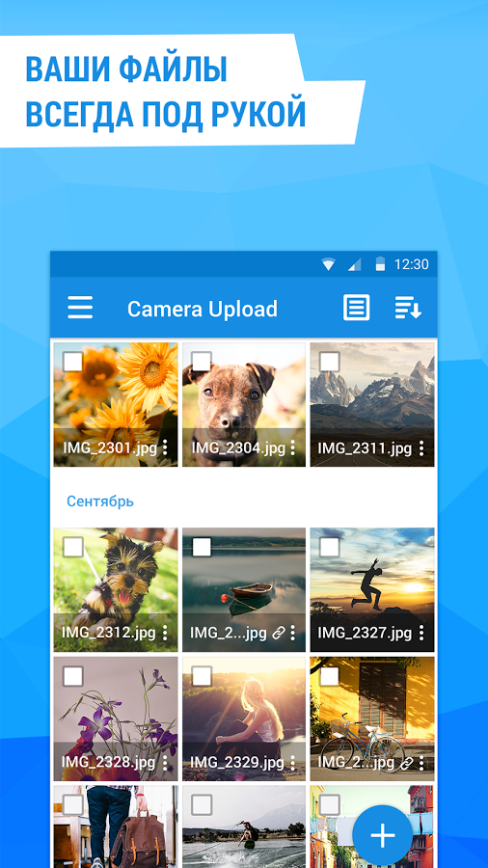Tap the Wi-Fi status bar icon
This screenshot has width=488, height=868.
pos(328,265)
